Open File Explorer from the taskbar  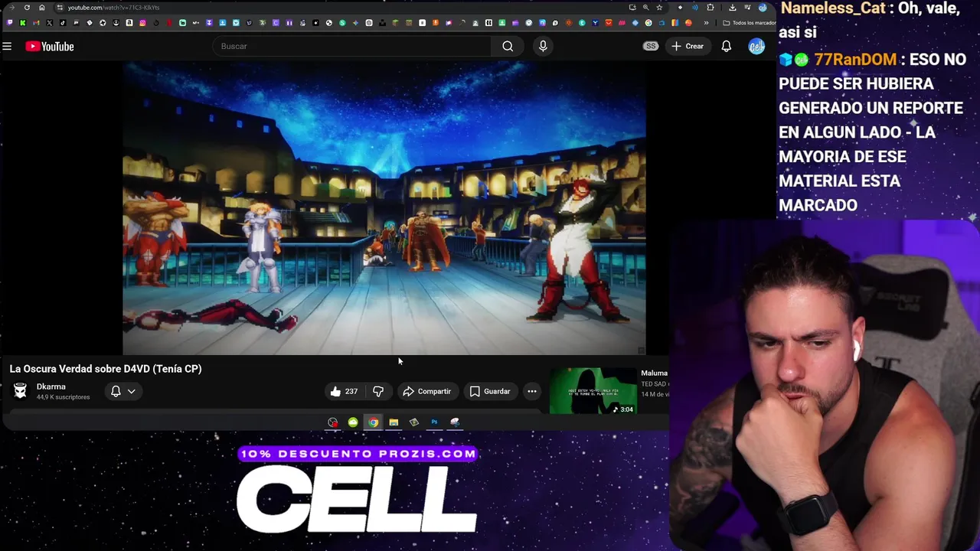(394, 422)
